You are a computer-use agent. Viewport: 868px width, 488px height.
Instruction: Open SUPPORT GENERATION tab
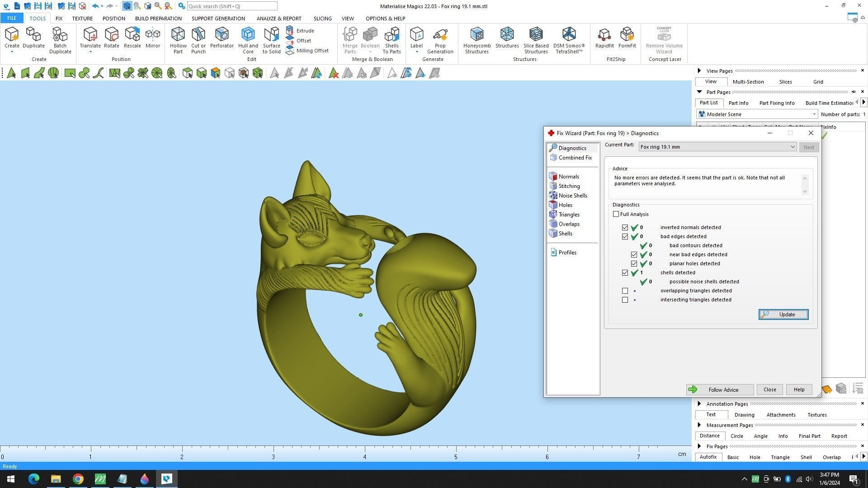coord(218,19)
